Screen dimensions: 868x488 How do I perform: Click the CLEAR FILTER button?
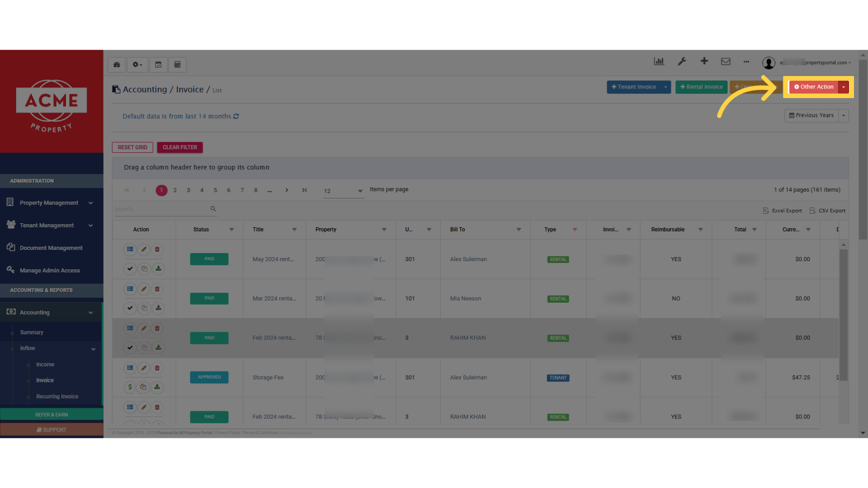point(179,147)
